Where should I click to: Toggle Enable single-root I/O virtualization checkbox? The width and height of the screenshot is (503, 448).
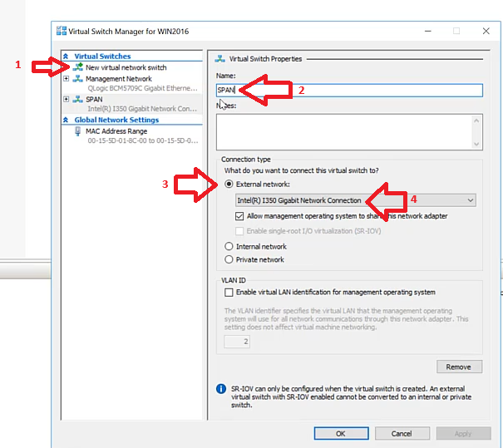(239, 231)
